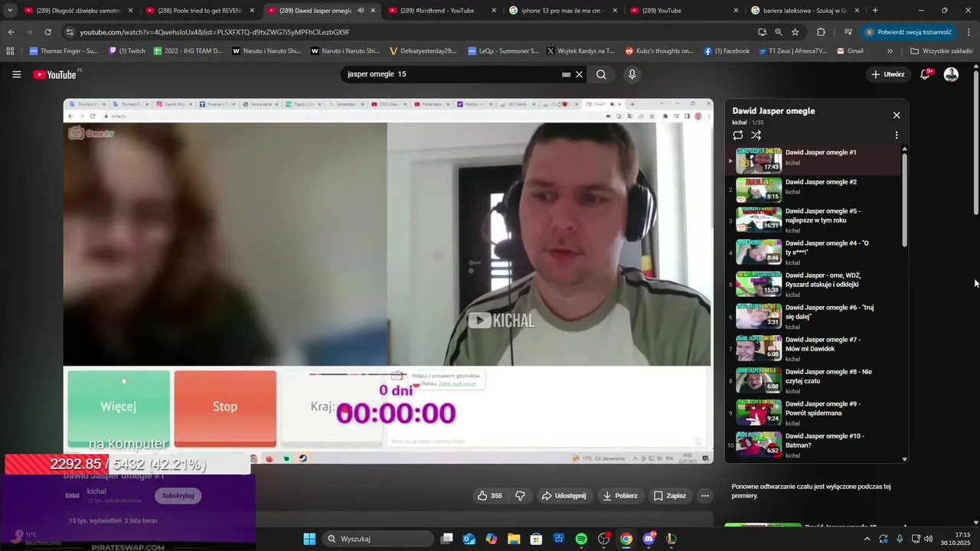
Task: Subscribe to kichal via Subskrybuj
Action: pos(178,495)
